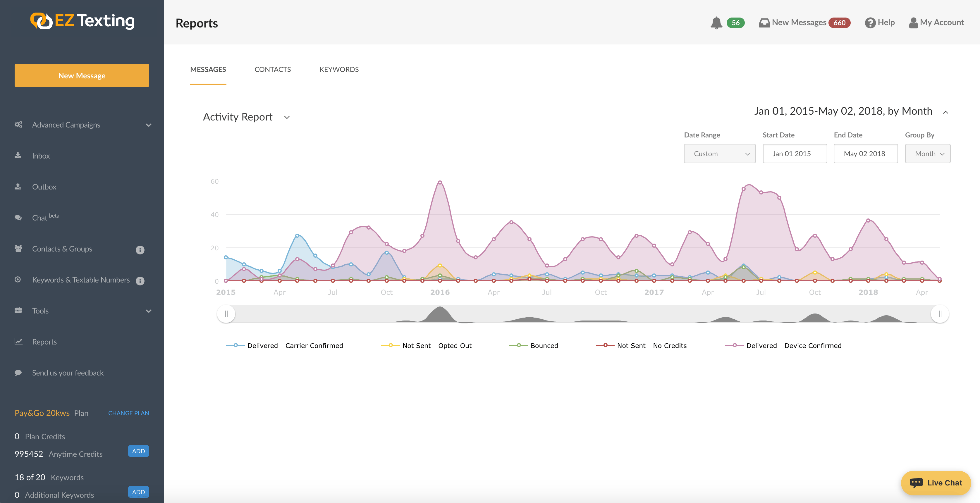This screenshot has width=980, height=503.
Task: Open the New Messages inbox tray icon
Action: 764,23
